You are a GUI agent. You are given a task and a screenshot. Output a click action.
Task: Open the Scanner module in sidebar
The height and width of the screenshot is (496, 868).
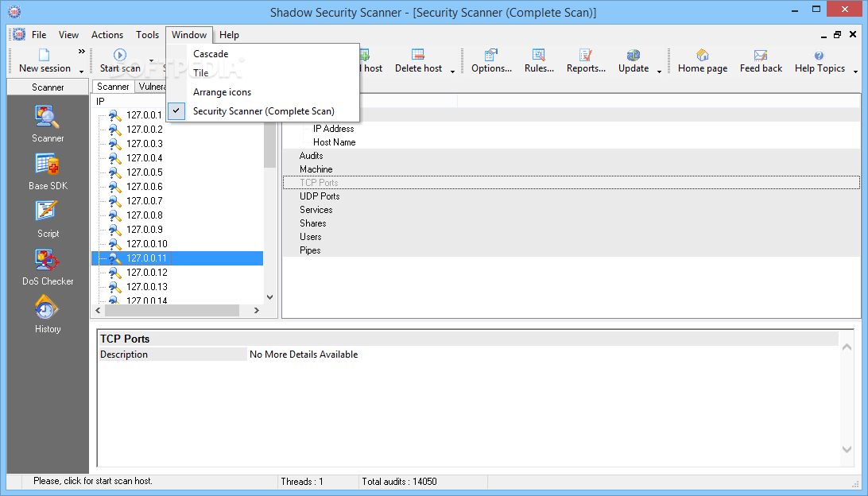point(48,118)
